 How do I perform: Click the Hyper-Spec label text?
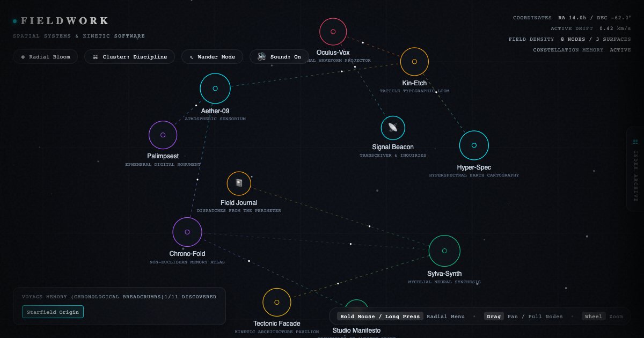click(x=474, y=167)
